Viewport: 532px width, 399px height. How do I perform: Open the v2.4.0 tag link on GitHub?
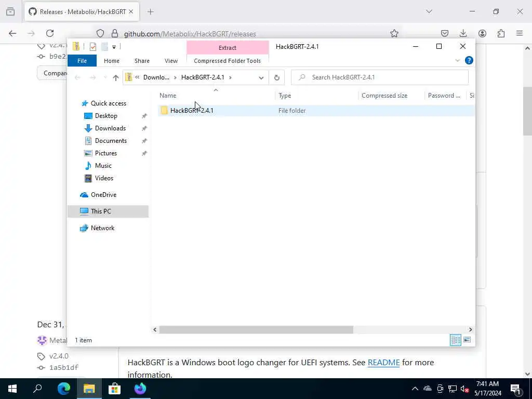coord(59,356)
